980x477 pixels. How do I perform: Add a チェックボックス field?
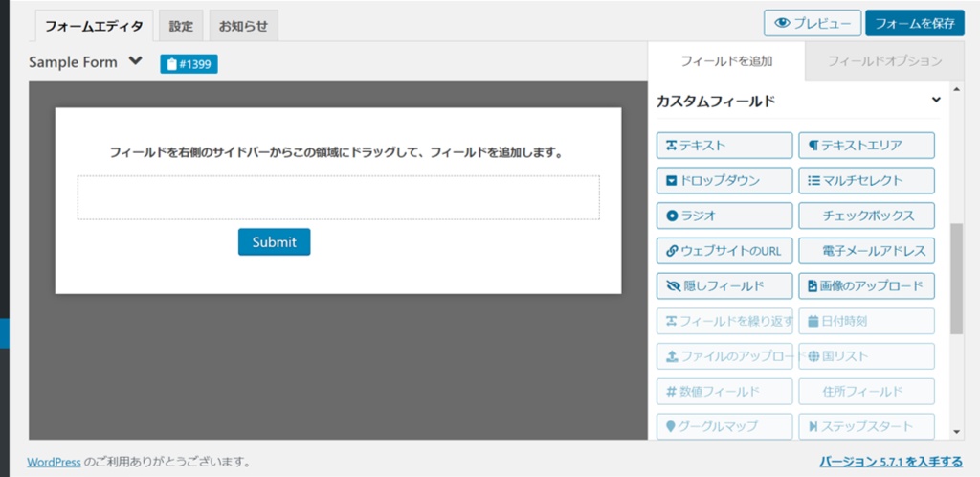pos(866,216)
